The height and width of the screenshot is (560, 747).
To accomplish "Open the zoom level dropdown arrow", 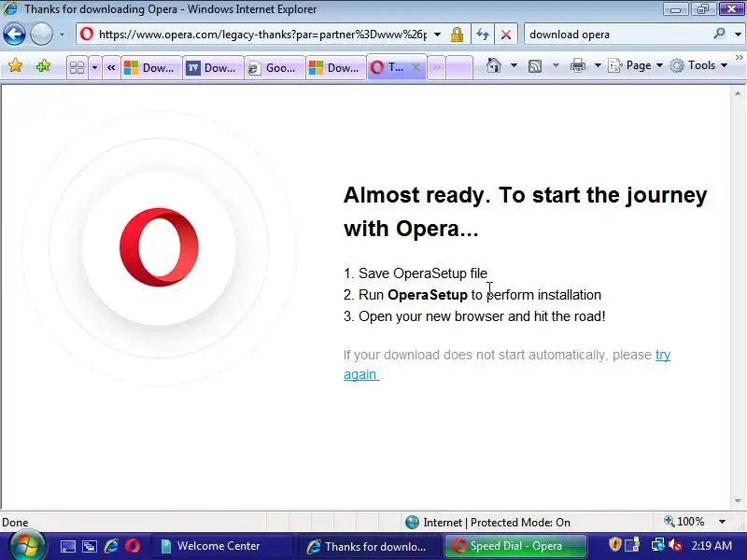I will 722,522.
